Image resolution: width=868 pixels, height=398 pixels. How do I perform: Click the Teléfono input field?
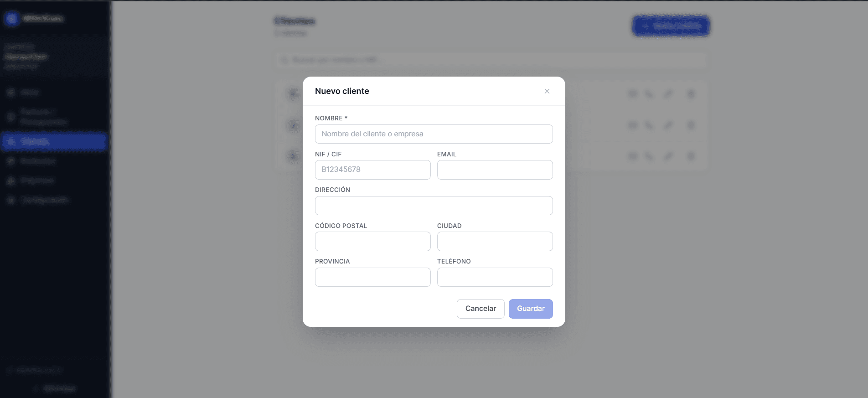[495, 277]
